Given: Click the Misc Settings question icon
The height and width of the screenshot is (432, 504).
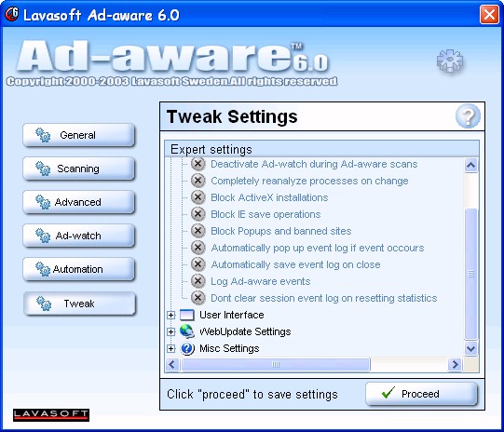Looking at the screenshot, I should point(187,348).
